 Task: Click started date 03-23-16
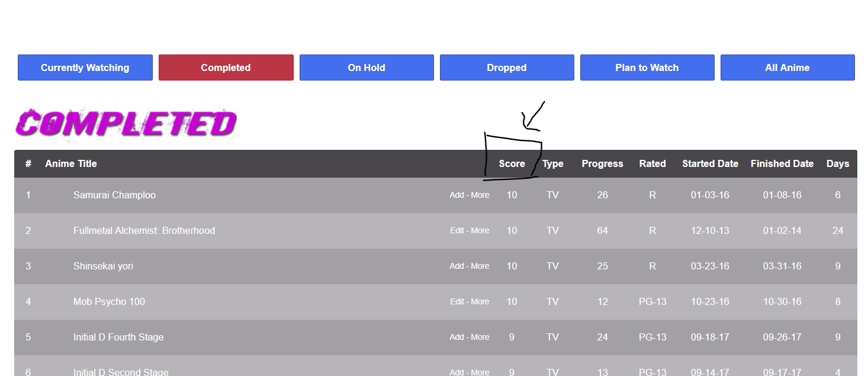click(x=710, y=266)
